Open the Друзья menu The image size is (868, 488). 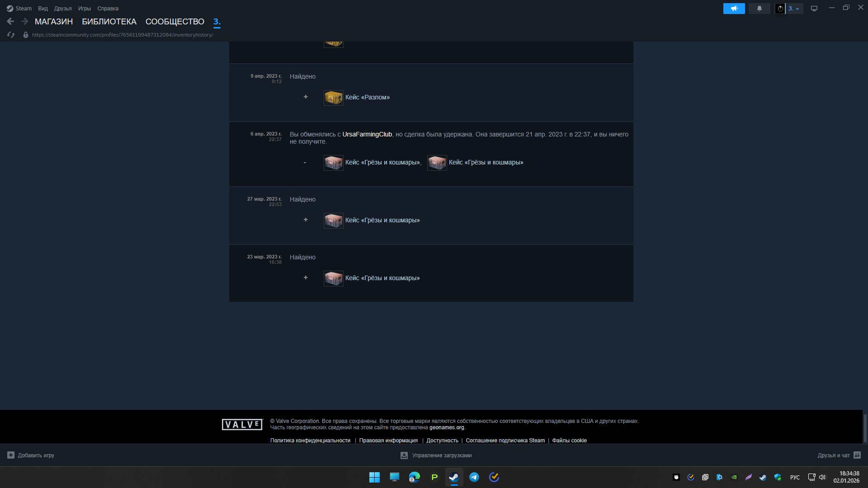pos(63,9)
